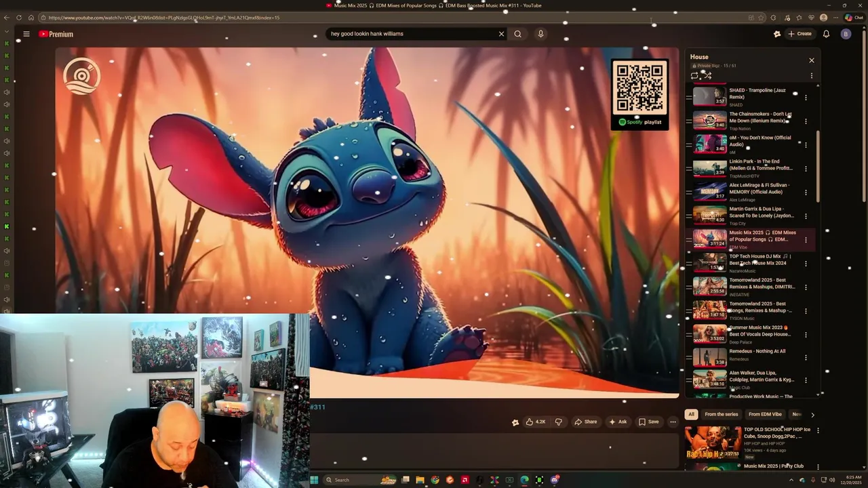Play Linkin Park - In The End remix
The image size is (868, 488).
click(761, 165)
